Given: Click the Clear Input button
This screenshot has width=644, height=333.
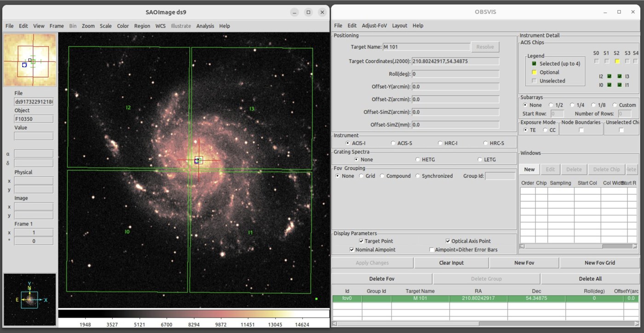Looking at the screenshot, I should 451,263.
